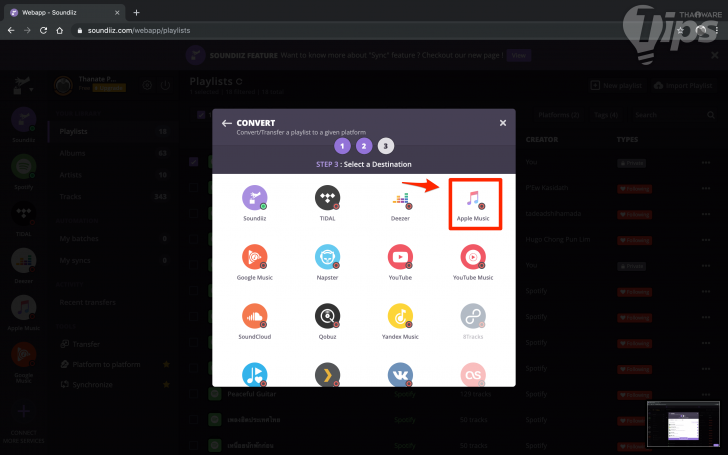Image resolution: width=728 pixels, height=455 pixels.
Task: Pick Deezer as the destination in the dialog
Action: [400, 203]
